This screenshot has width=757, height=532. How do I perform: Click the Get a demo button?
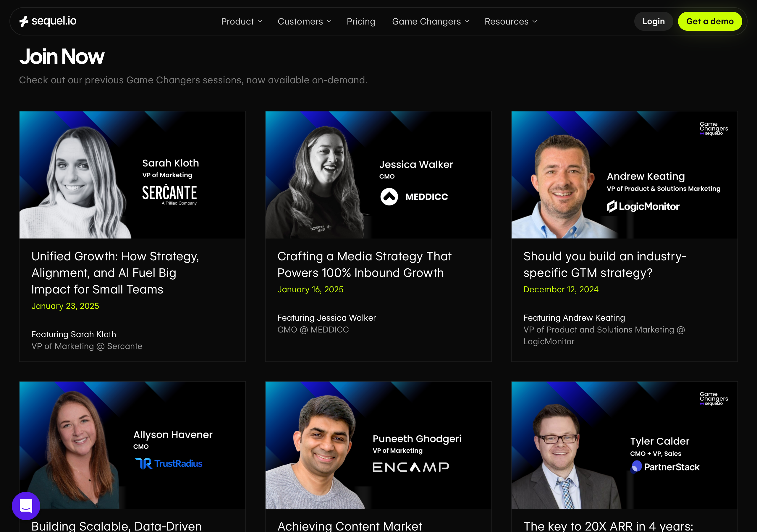(709, 21)
